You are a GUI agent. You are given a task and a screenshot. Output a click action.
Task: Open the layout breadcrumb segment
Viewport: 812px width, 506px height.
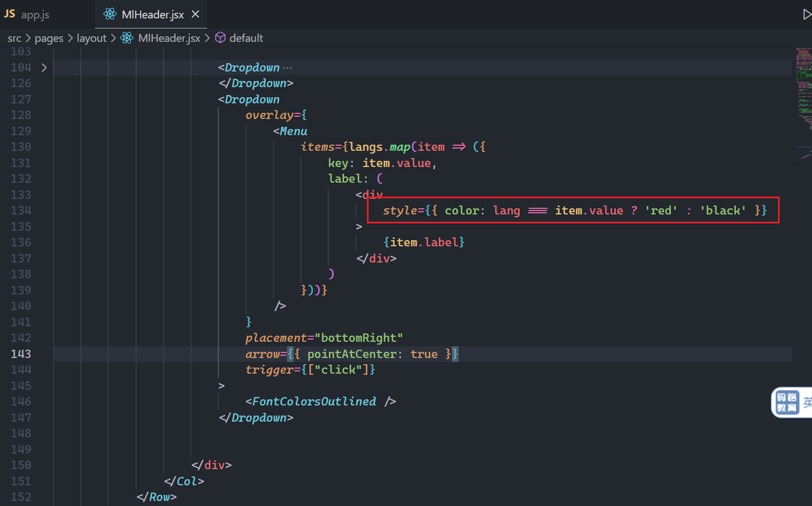point(92,38)
